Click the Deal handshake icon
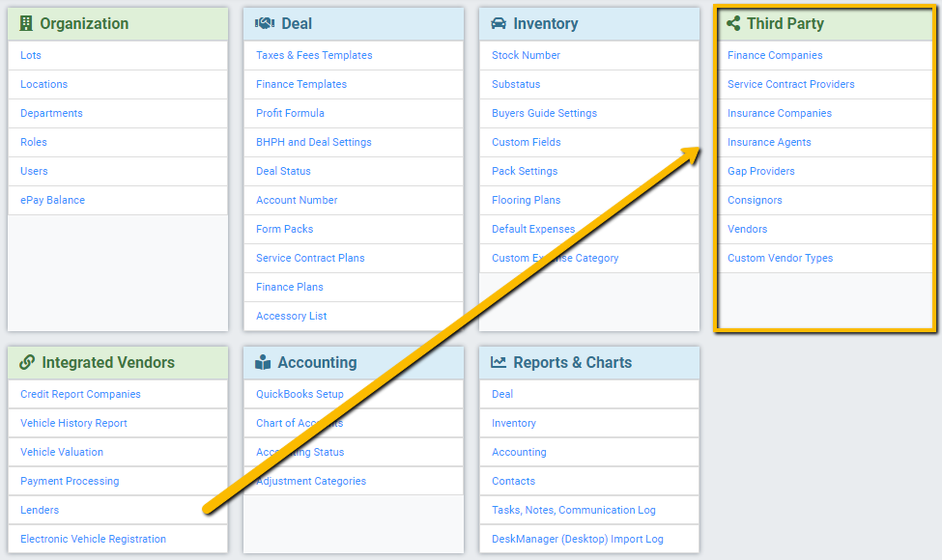The height and width of the screenshot is (560, 942). coord(264,24)
